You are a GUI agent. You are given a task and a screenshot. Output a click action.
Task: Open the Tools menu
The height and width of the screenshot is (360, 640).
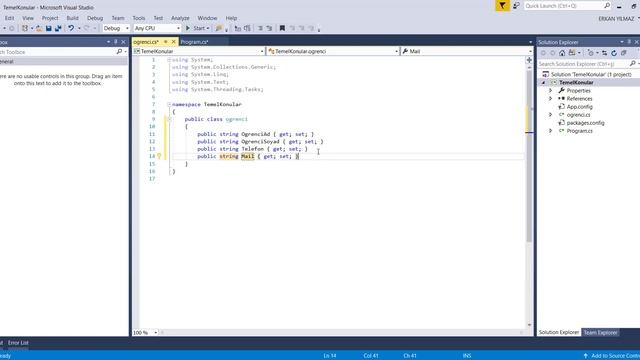tap(139, 18)
